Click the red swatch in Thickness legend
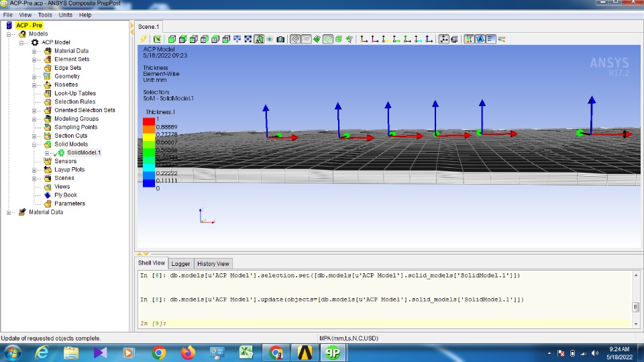Image resolution: width=644 pixels, height=362 pixels. (148, 122)
